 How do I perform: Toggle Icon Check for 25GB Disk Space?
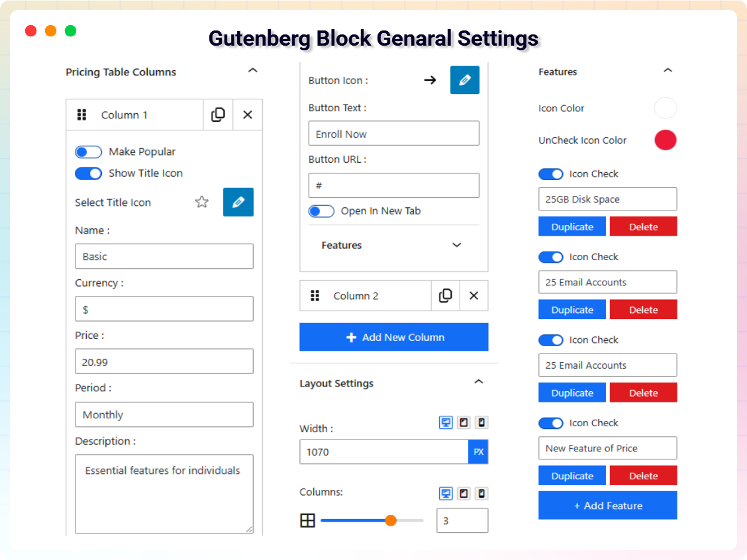[551, 173]
